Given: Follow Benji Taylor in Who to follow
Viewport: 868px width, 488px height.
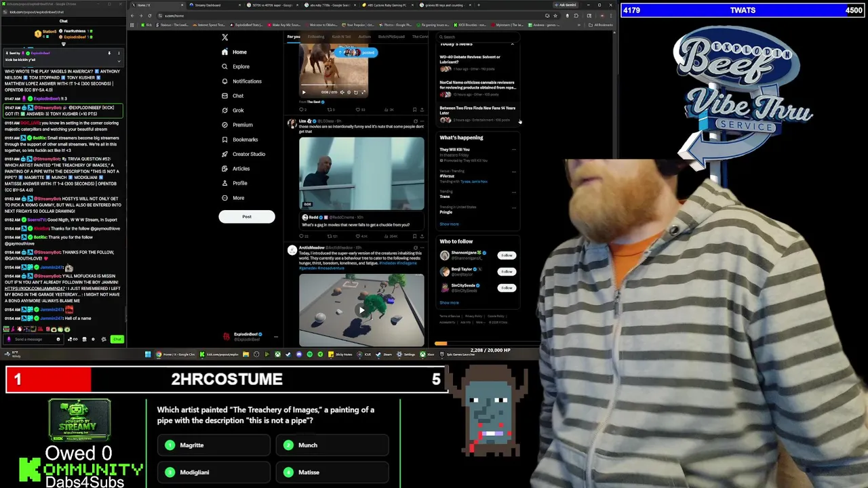Looking at the screenshot, I should 507,272.
